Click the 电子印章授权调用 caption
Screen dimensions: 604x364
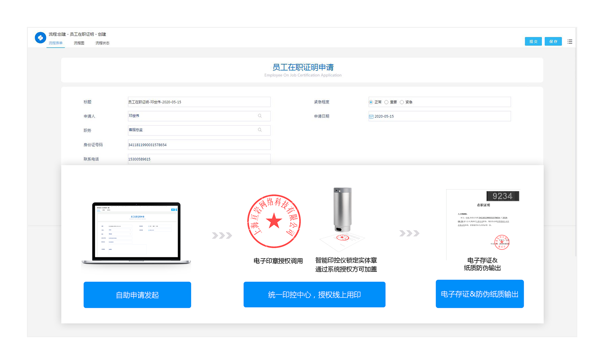point(278,261)
